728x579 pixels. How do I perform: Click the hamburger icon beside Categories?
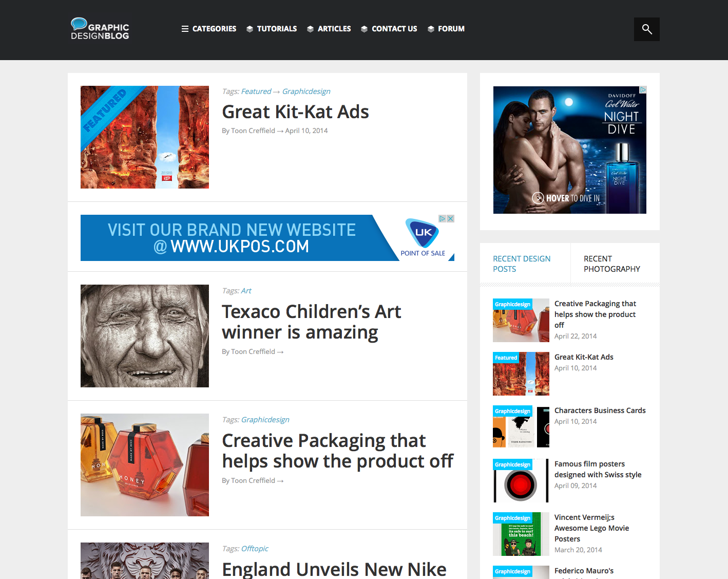coord(185,29)
